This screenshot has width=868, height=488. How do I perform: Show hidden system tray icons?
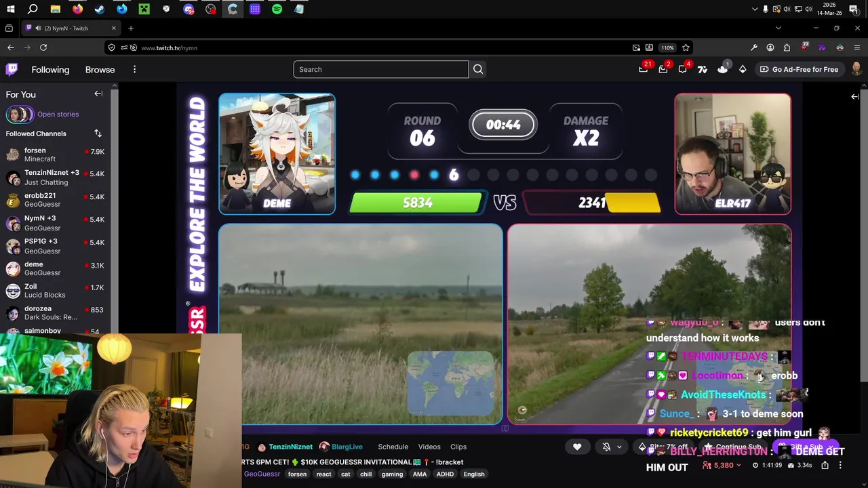(x=755, y=9)
